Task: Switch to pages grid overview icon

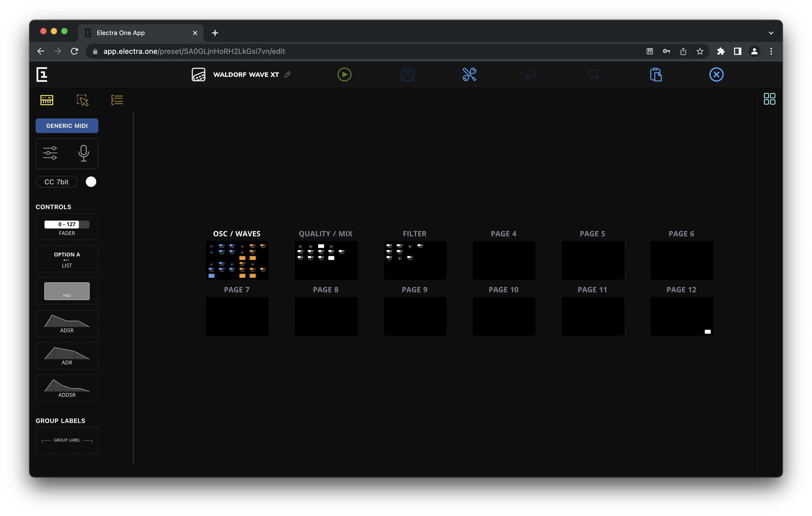Action: point(770,99)
